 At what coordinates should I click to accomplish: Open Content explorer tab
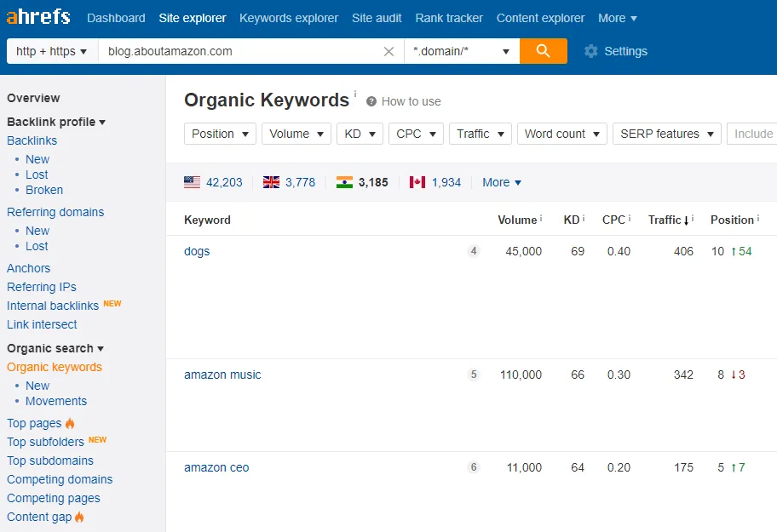[541, 18]
